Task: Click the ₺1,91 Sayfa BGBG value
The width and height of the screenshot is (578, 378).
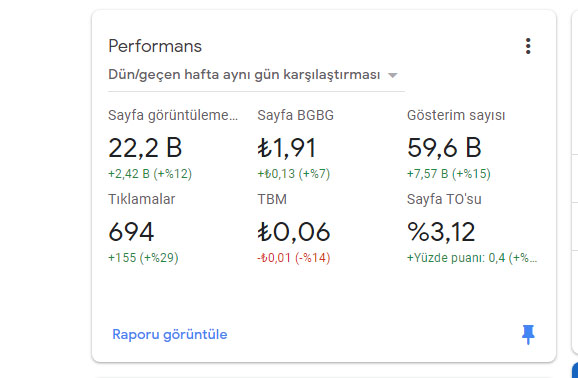Action: (x=287, y=148)
